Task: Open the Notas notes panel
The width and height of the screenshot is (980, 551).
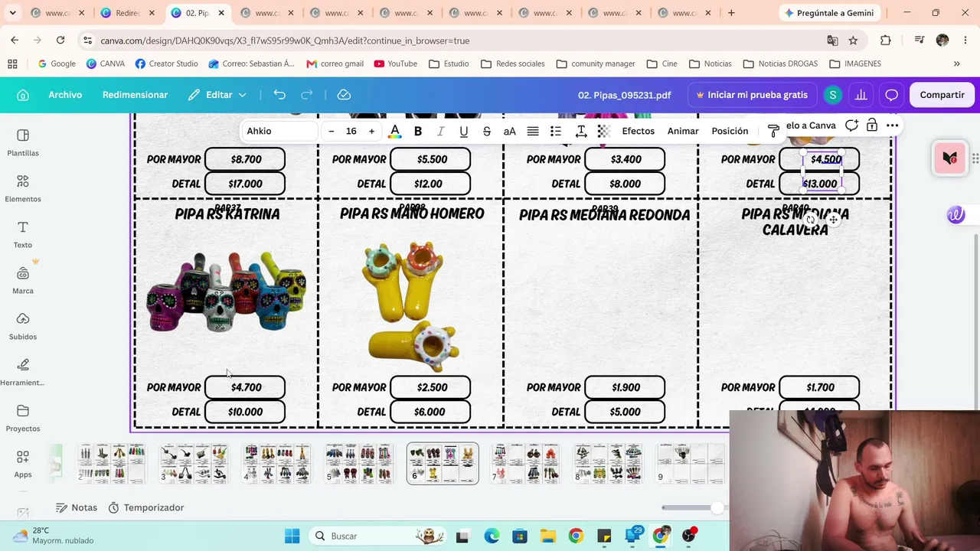Action: point(77,507)
